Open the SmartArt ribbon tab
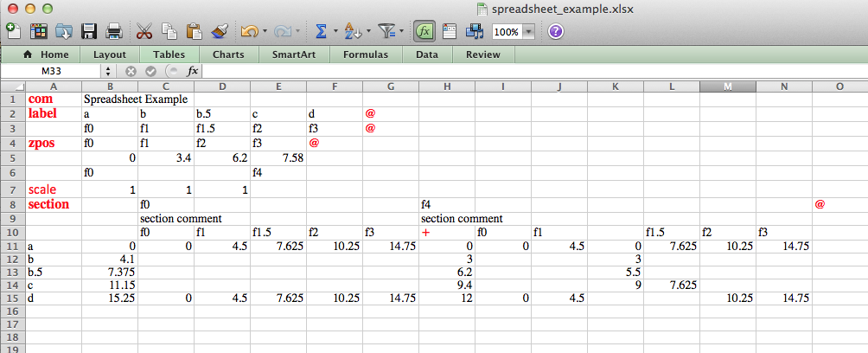Screen dimensions: 868x353 click(x=293, y=54)
